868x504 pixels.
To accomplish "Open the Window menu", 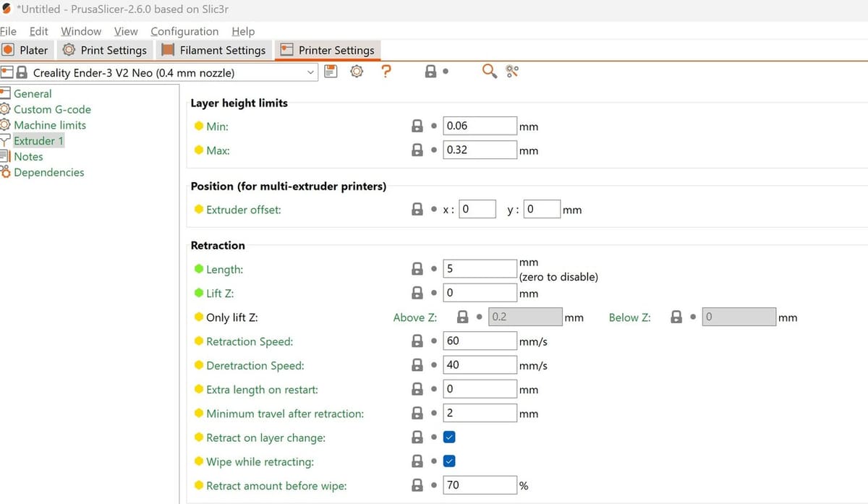I will pos(81,31).
